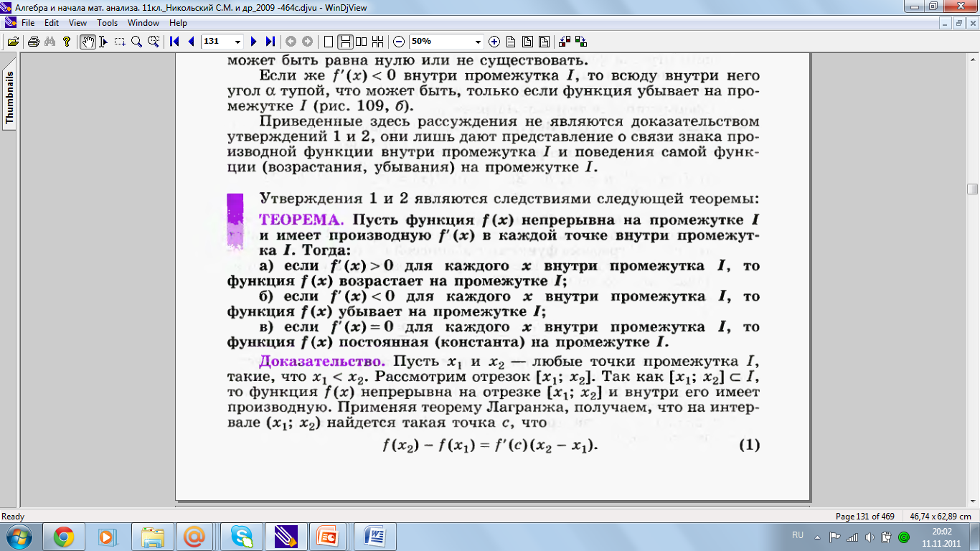Screen dimensions: 980x551
Task: Click the Windows Start button
Action: 19,537
